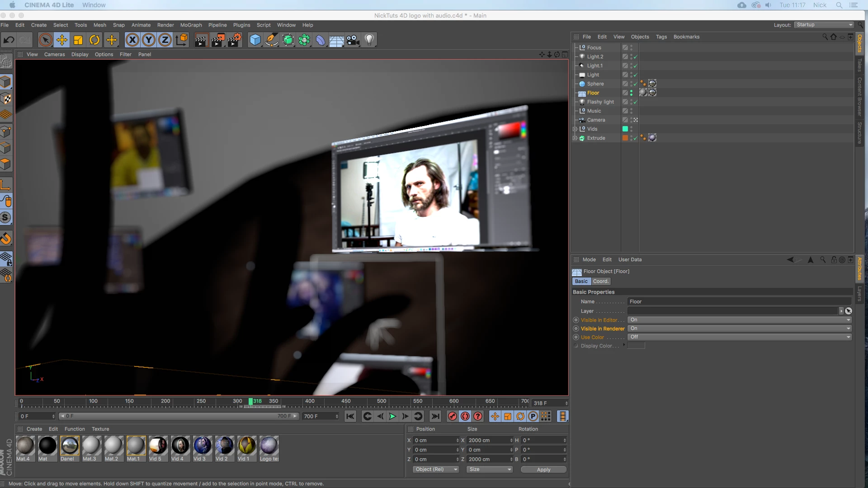Click the Light bulb icon in toolbar

pos(369,40)
